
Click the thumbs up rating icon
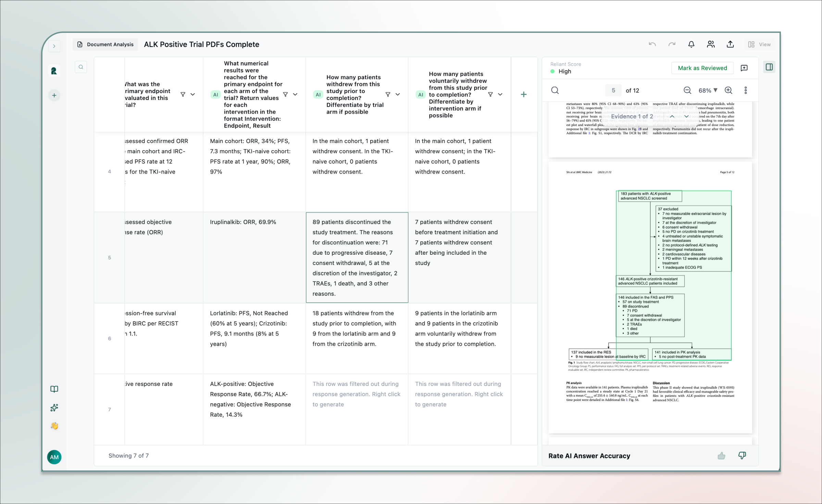click(x=721, y=456)
